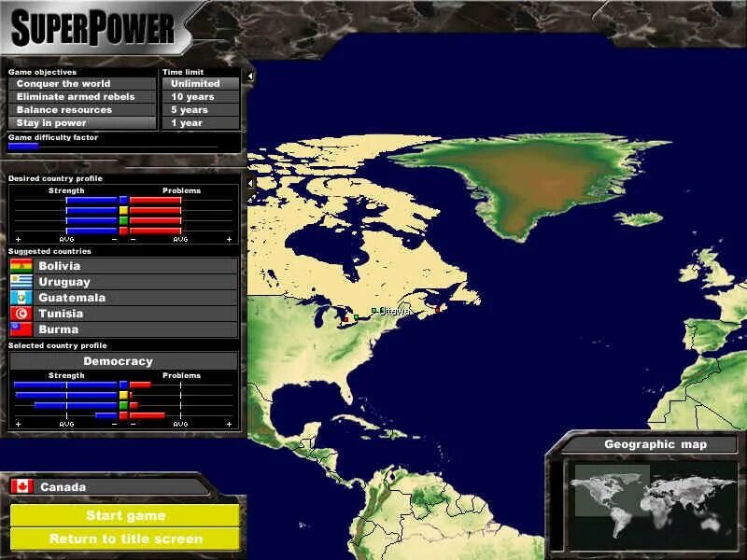Click green category square in selected country profile
This screenshot has height=560, width=747.
(123, 405)
